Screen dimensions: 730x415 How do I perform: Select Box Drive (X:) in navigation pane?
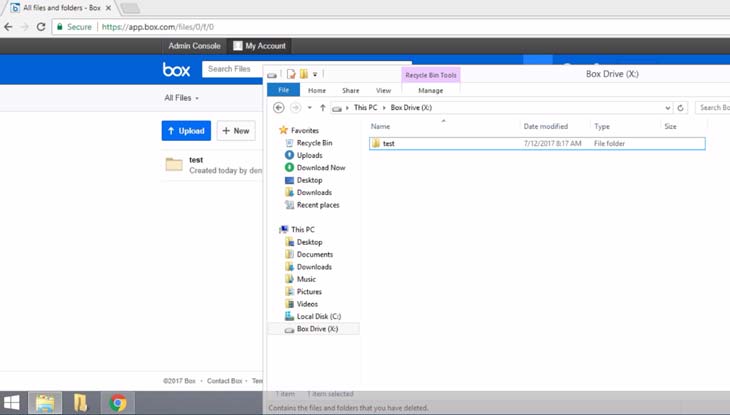(317, 329)
